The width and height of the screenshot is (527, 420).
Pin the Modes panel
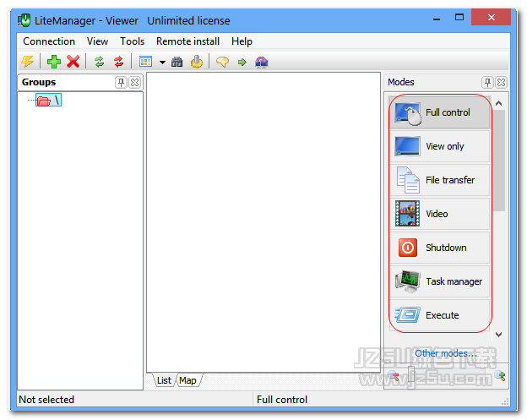pyautogui.click(x=487, y=82)
